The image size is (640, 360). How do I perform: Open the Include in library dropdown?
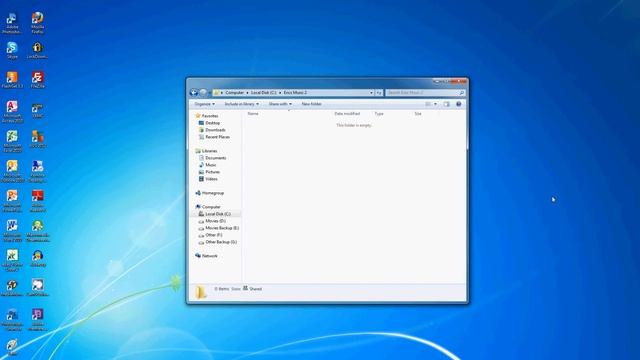(241, 104)
